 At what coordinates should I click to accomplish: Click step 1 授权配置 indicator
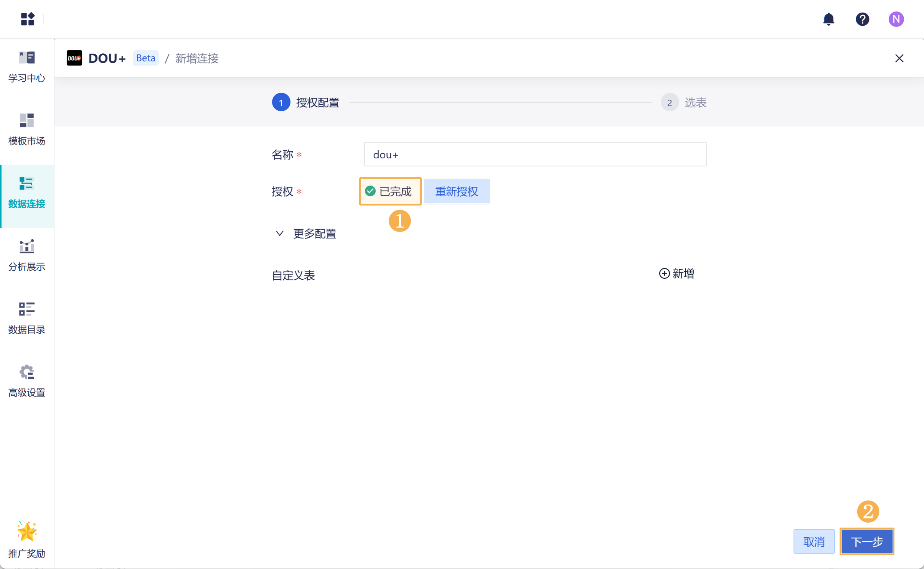(x=281, y=102)
